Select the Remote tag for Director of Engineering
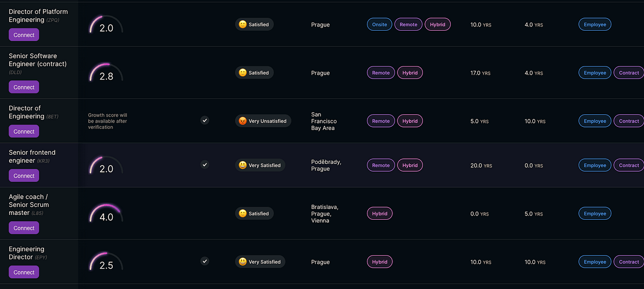Viewport: 644px width, 289px height. (381, 121)
